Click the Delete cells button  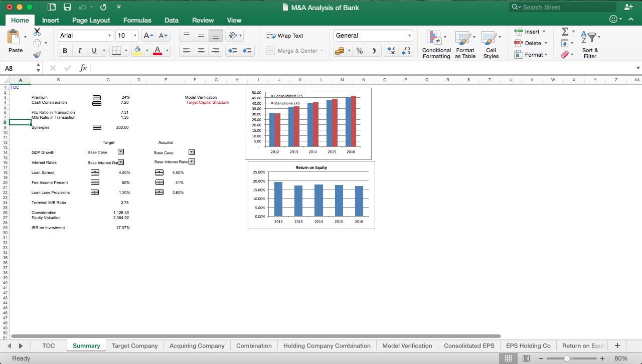[530, 43]
